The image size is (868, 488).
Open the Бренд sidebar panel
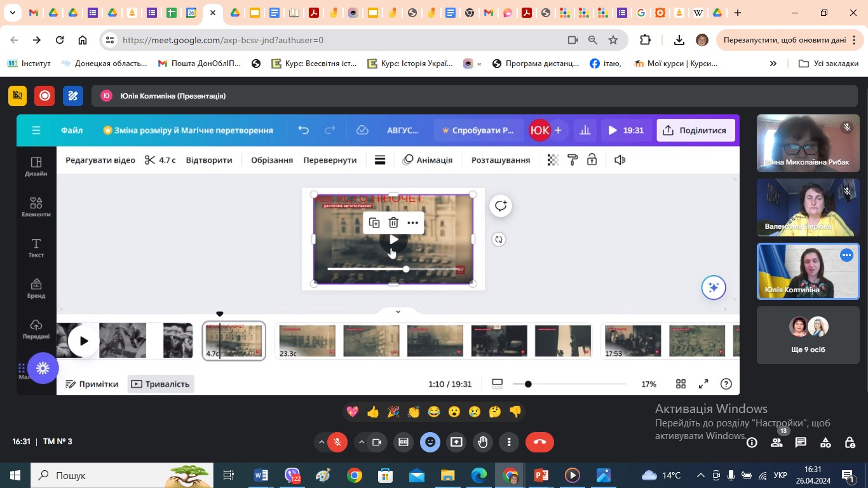(x=36, y=289)
